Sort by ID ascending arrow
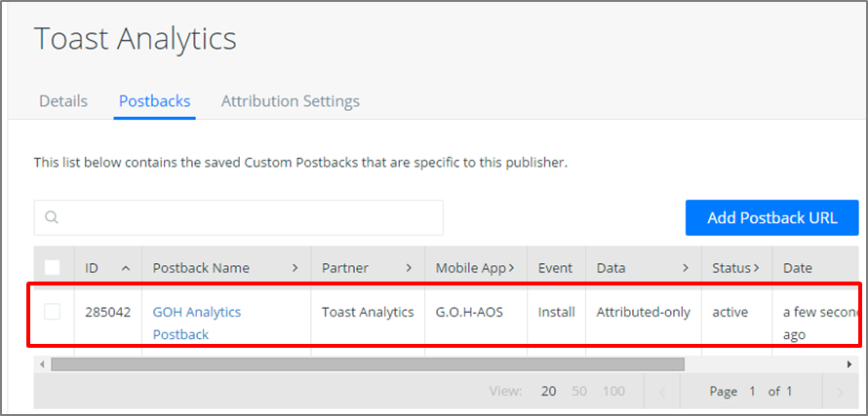Screen dimensions: 868x416 [x=126, y=268]
